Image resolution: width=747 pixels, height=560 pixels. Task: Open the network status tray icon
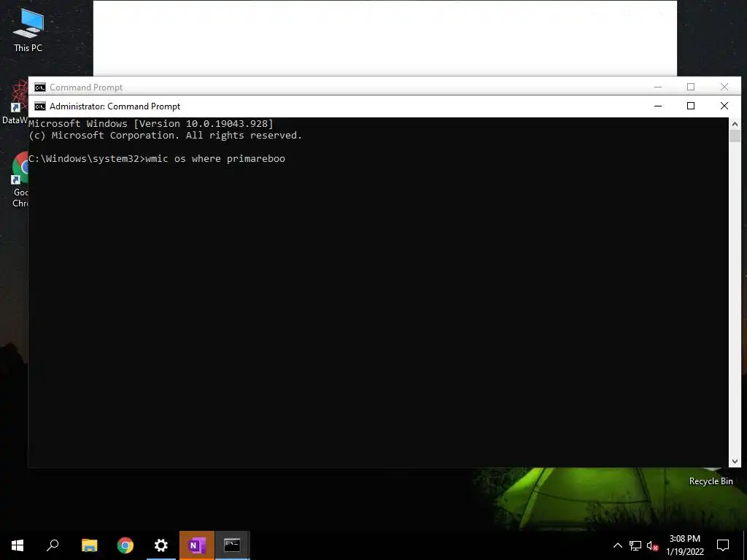pos(635,545)
